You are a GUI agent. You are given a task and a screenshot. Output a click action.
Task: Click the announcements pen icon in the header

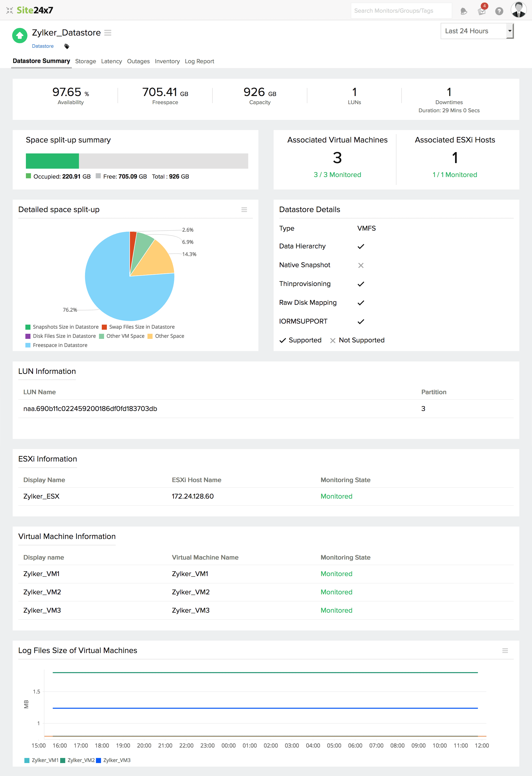point(463,11)
